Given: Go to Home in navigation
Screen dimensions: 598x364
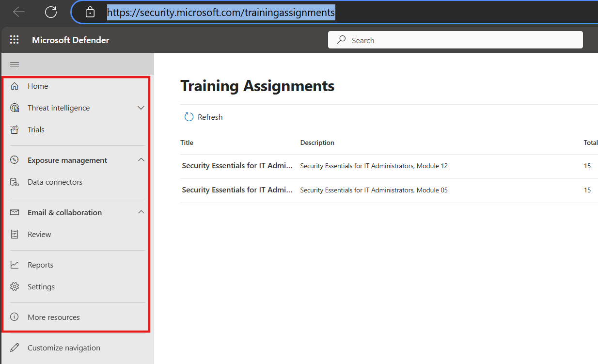Looking at the screenshot, I should coord(38,86).
